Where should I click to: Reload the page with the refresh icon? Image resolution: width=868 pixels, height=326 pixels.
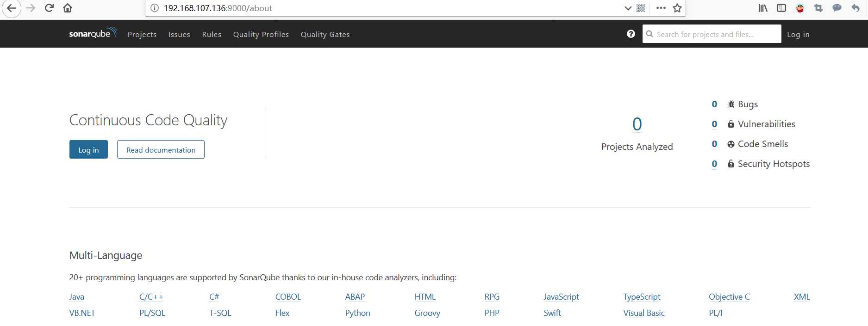[49, 8]
